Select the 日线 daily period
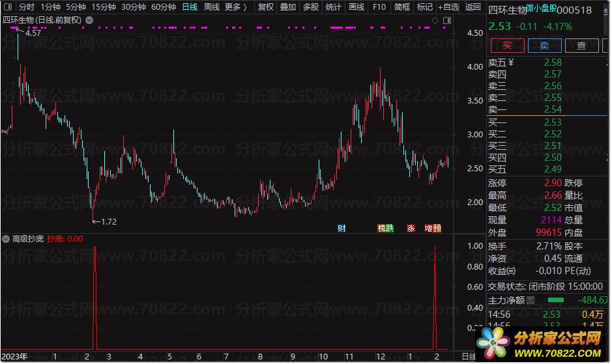612x364 pixels. coord(190,7)
